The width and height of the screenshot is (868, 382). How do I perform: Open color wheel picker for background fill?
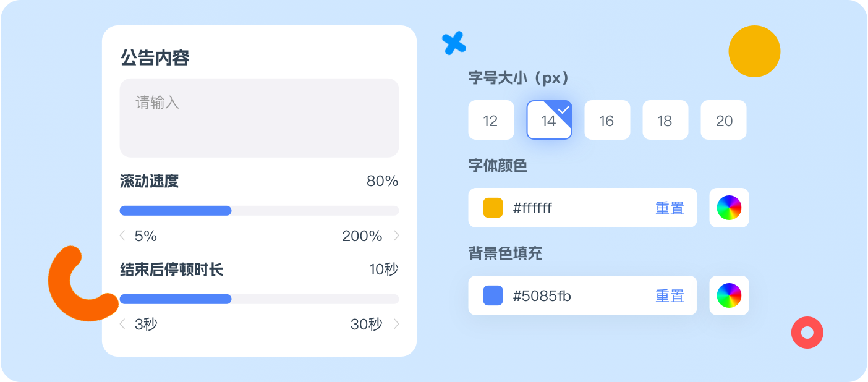point(729,295)
